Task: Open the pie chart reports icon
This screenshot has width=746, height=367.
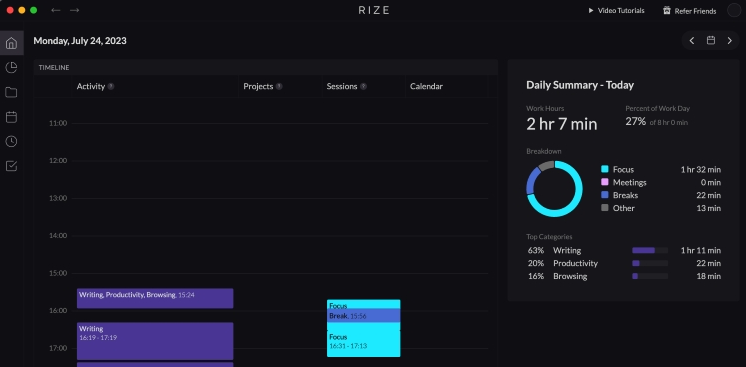Action: (11, 68)
